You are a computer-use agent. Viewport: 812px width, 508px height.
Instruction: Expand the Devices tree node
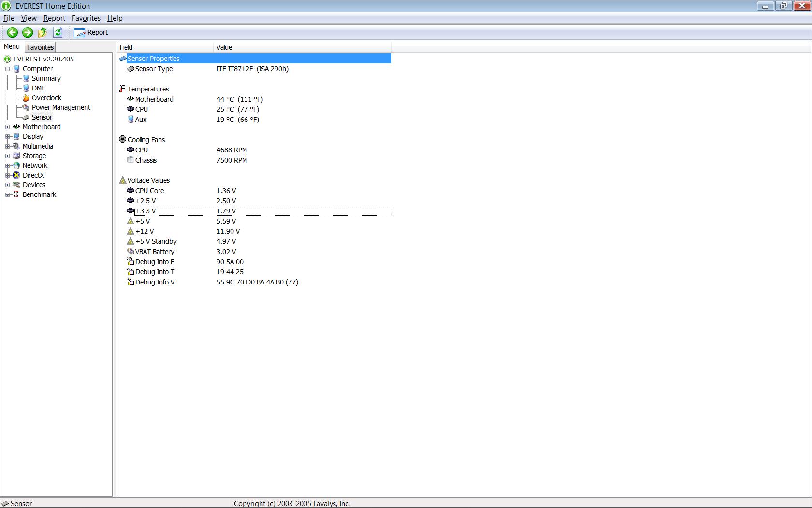click(8, 185)
